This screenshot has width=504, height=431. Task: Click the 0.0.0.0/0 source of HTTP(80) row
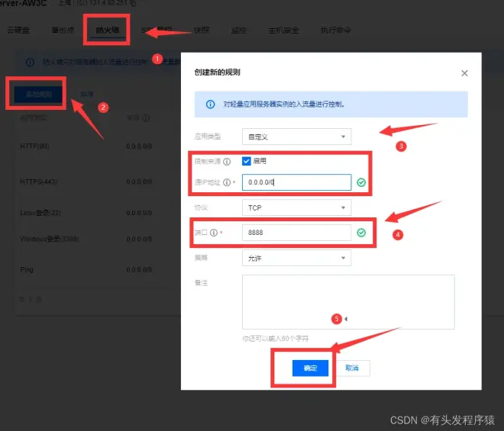pyautogui.click(x=139, y=146)
